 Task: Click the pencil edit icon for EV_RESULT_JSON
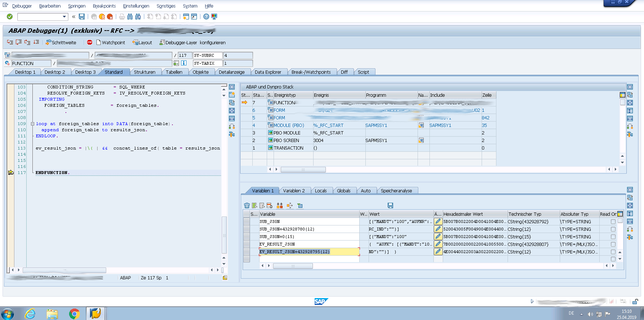pos(438,244)
